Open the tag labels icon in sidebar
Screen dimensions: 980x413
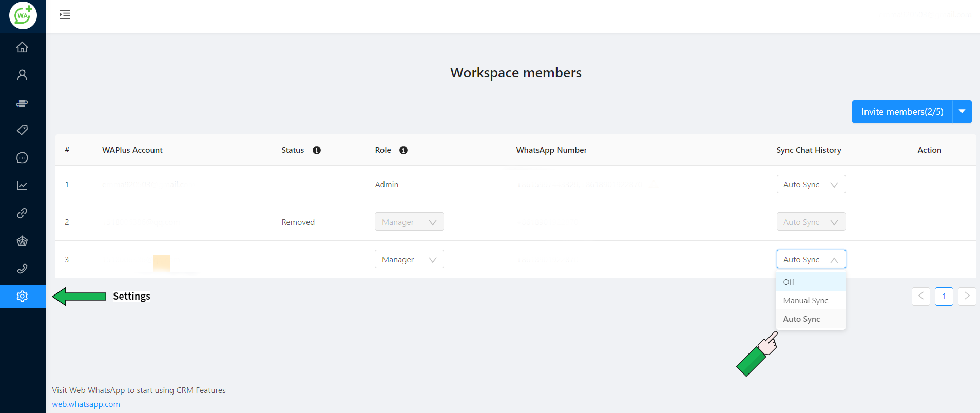(x=22, y=130)
